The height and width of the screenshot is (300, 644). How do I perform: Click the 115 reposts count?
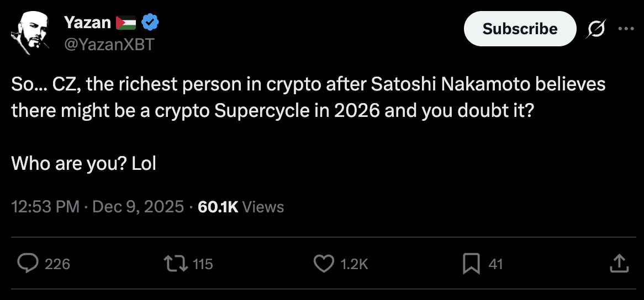(203, 265)
